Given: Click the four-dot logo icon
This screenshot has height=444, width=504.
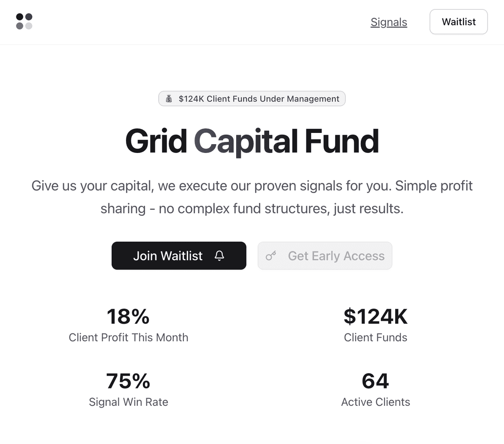Looking at the screenshot, I should click(x=24, y=21).
